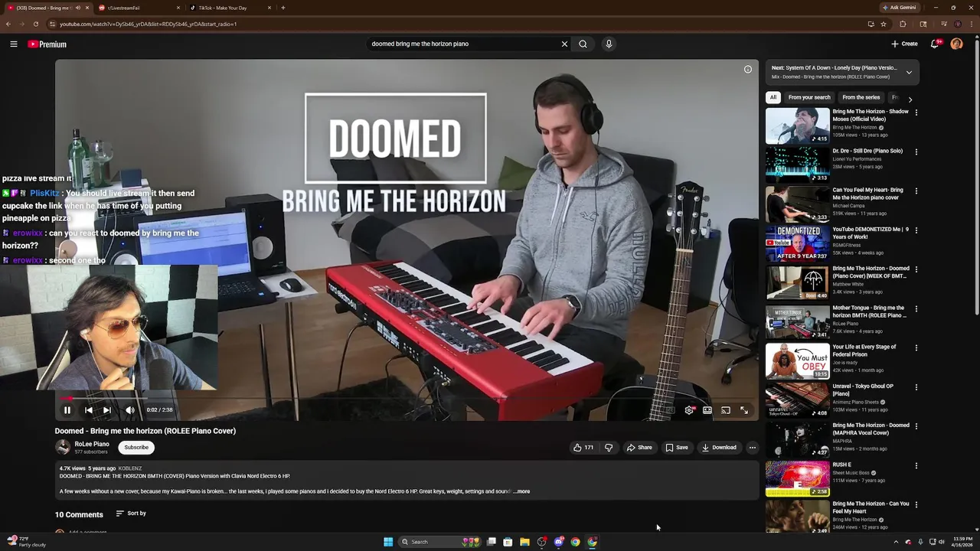The width and height of the screenshot is (980, 551).
Task: Open Chrome three-dot menu
Action: [972, 24]
